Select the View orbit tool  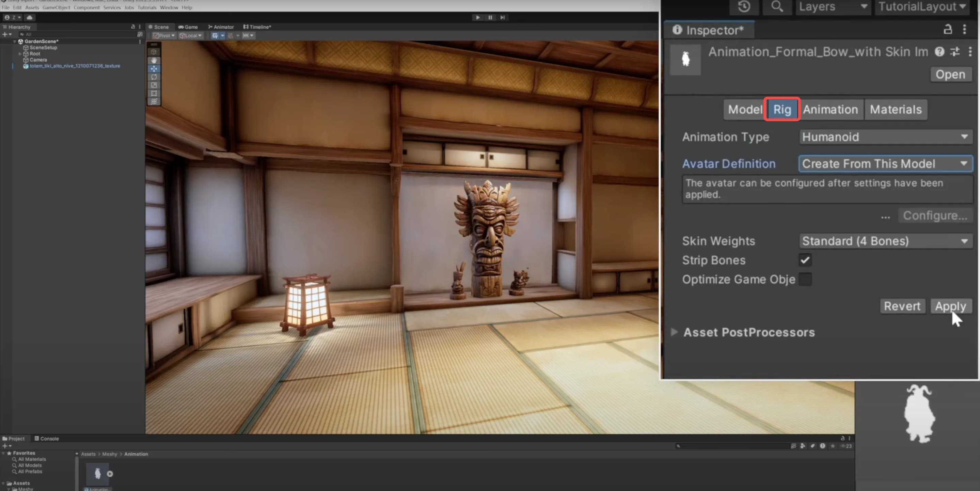(x=154, y=52)
